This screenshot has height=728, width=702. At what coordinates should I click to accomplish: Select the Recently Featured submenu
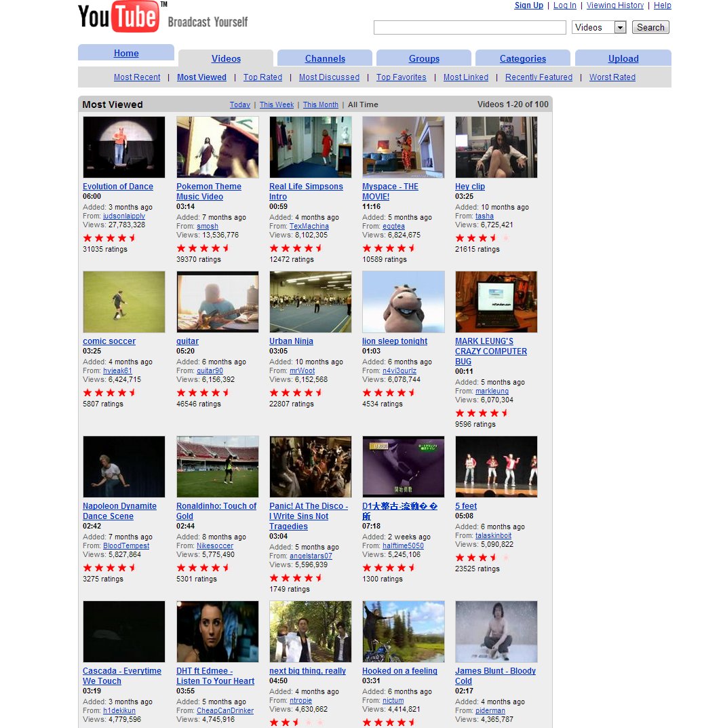pyautogui.click(x=539, y=77)
